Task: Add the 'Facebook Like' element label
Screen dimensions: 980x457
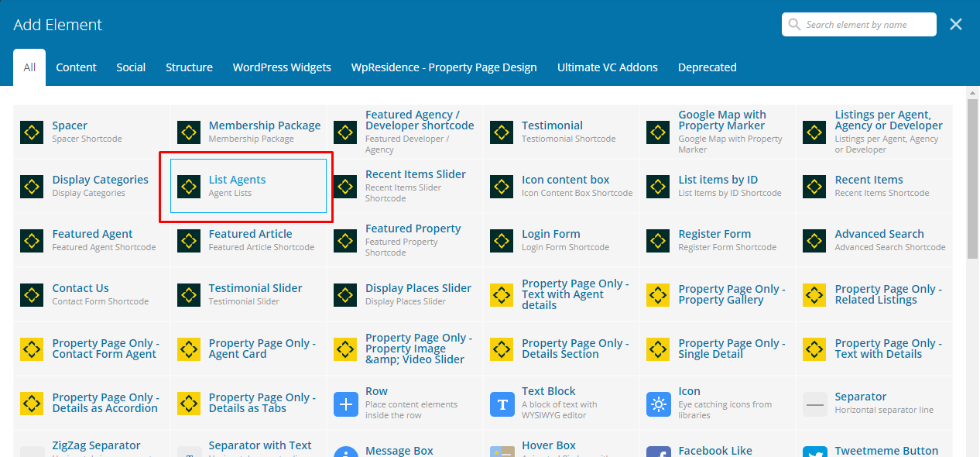Action: pos(715,450)
